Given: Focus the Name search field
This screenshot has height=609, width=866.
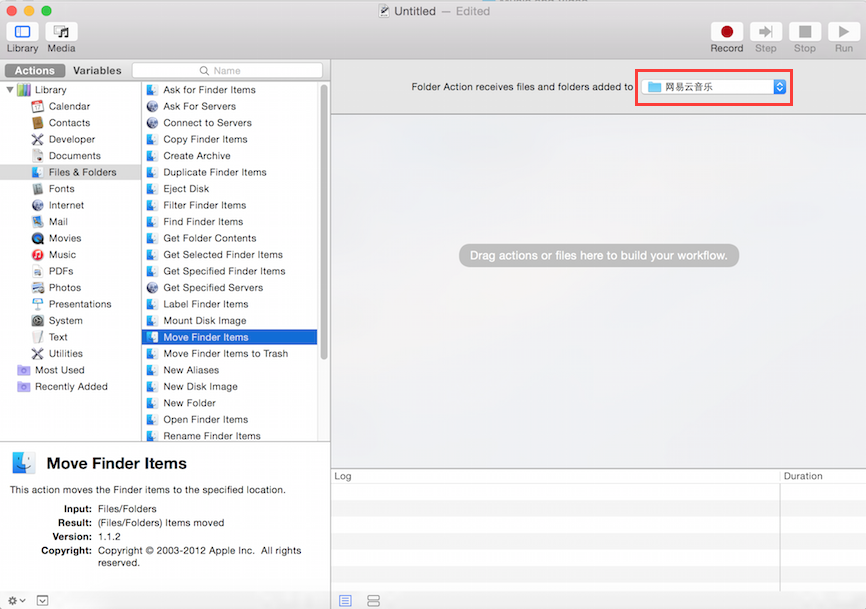Looking at the screenshot, I should point(228,71).
